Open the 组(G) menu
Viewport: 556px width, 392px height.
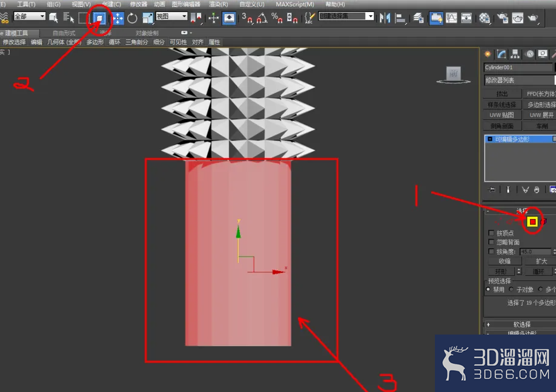click(x=53, y=4)
